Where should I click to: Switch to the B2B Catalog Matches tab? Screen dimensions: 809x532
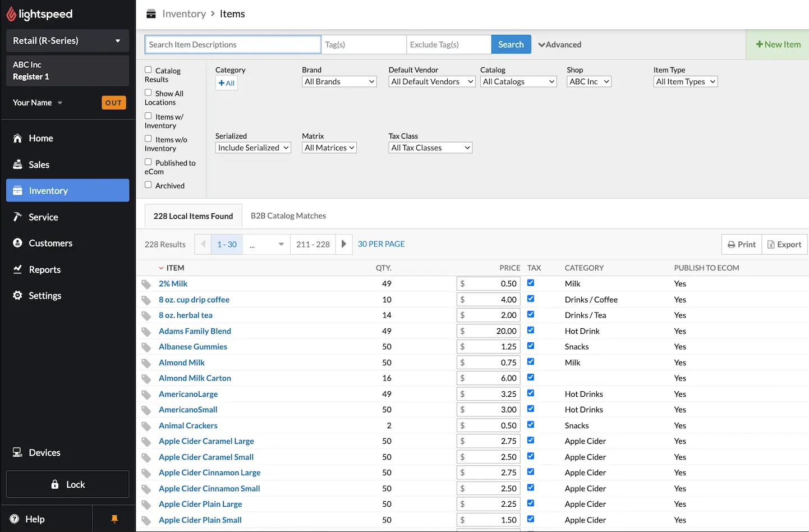288,215
